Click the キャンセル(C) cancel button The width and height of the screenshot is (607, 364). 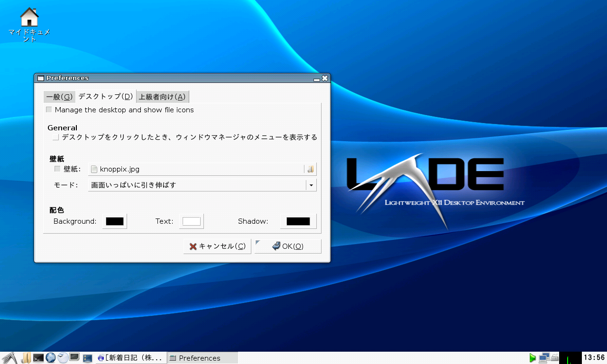pos(217,246)
